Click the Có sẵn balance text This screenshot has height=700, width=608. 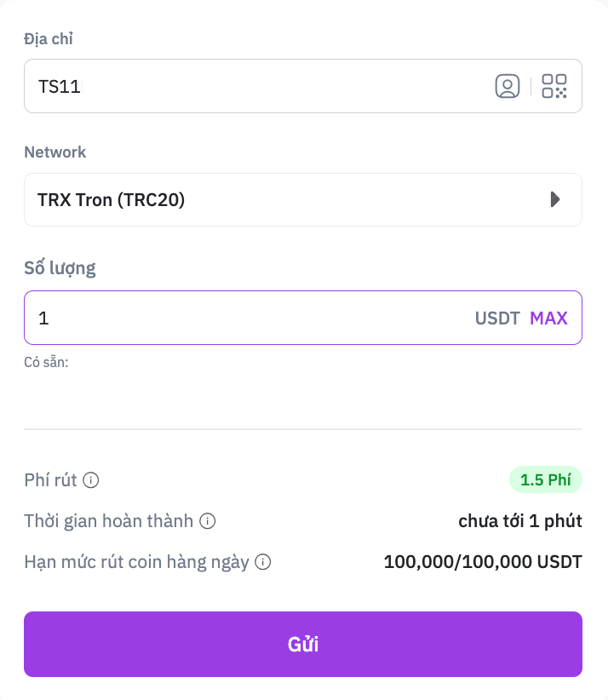46,362
